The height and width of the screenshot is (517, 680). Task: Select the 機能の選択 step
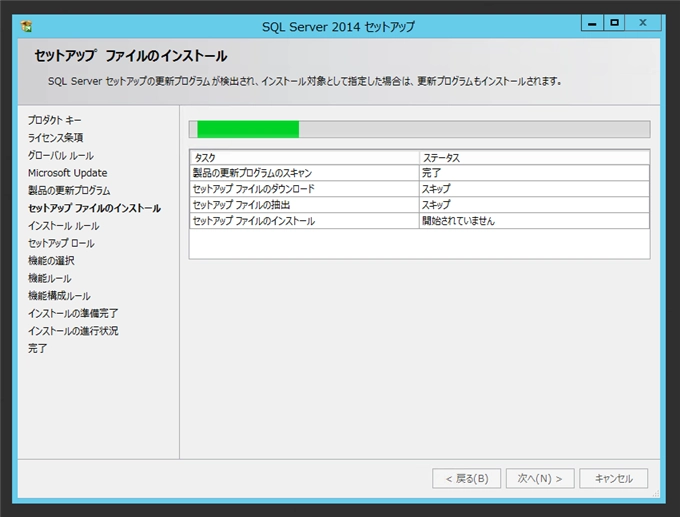pyautogui.click(x=51, y=261)
